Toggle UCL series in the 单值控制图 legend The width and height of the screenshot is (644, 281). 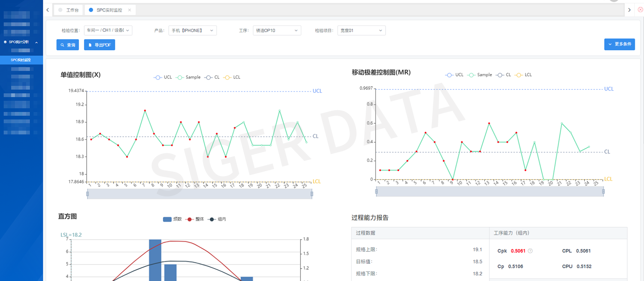(163, 77)
